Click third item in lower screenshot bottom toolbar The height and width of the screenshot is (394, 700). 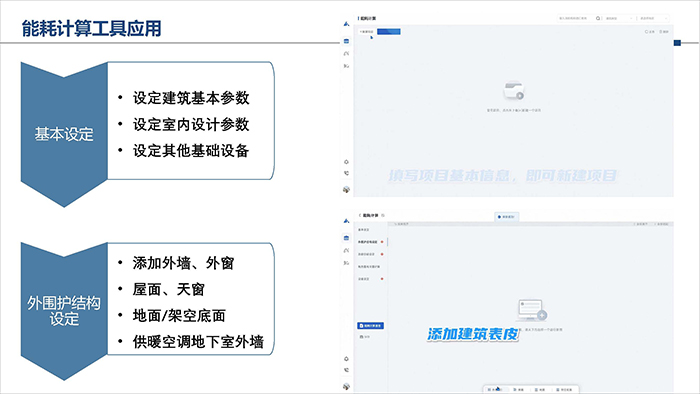click(540, 390)
